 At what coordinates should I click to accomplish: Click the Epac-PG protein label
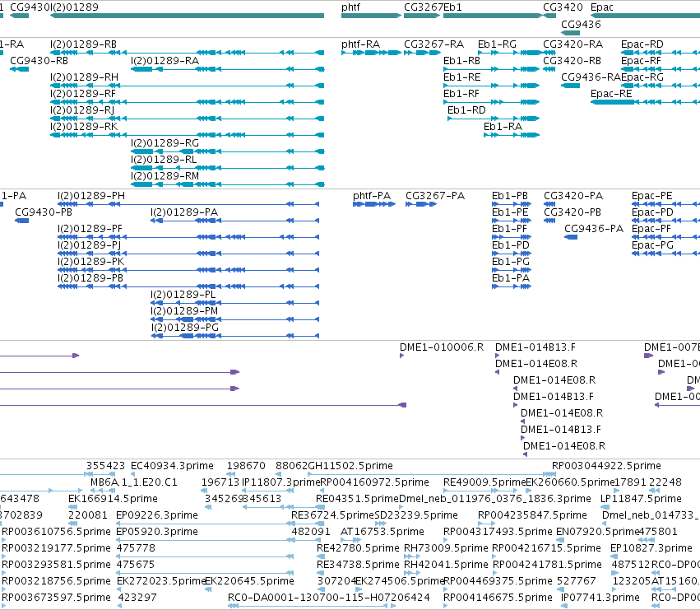coord(652,244)
